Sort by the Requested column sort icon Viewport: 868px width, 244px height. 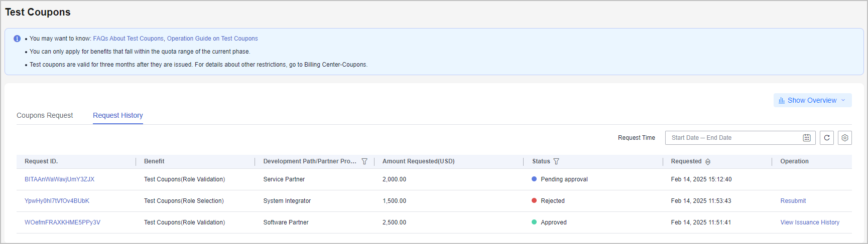[x=708, y=162]
